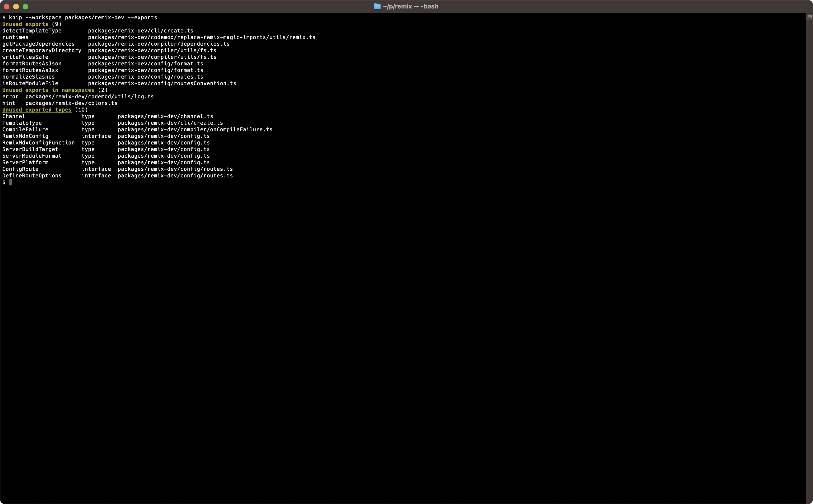Click the '(10)' count after Unused exported types

81,110
